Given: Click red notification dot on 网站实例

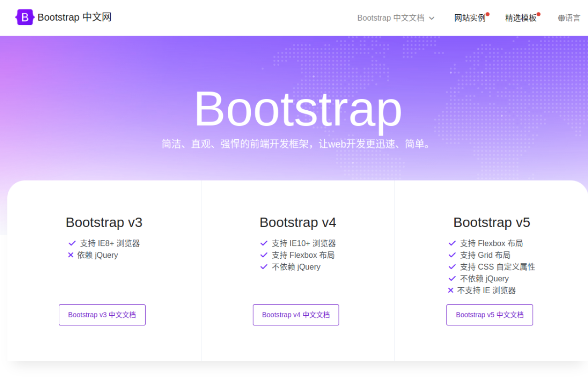Looking at the screenshot, I should point(487,14).
